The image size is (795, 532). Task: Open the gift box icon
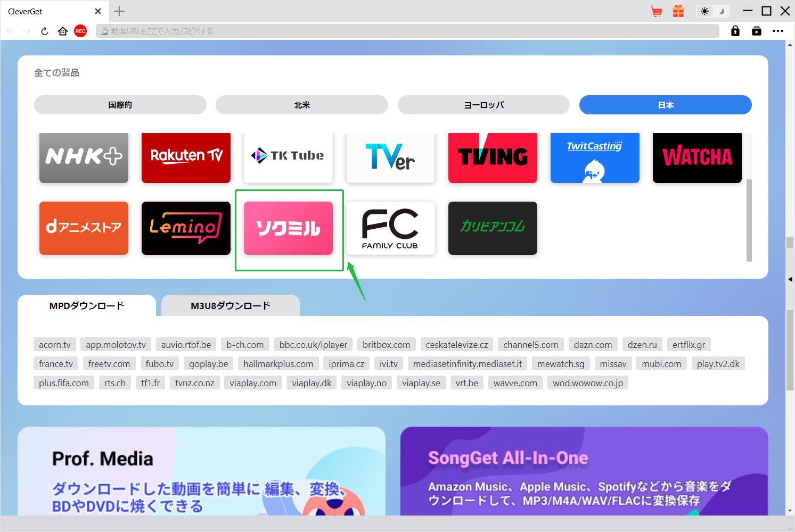[678, 11]
